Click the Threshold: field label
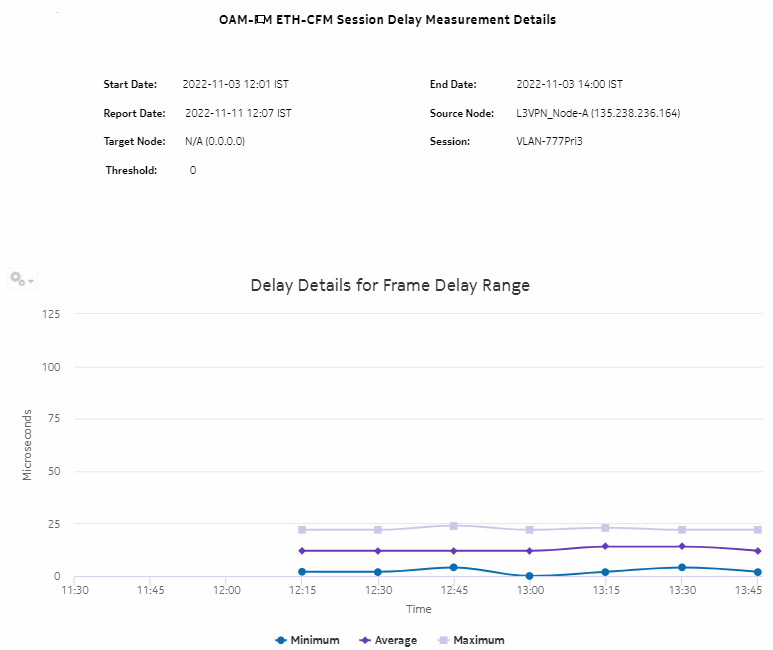 pos(131,170)
